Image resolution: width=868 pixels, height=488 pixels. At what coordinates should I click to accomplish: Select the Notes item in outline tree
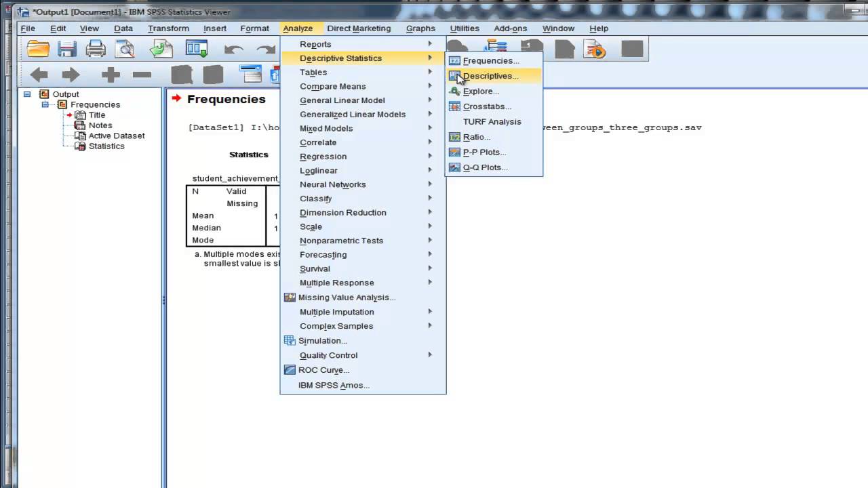pos(100,125)
